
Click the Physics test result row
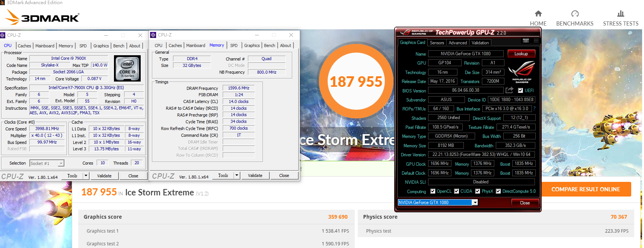pyautogui.click(x=496, y=231)
